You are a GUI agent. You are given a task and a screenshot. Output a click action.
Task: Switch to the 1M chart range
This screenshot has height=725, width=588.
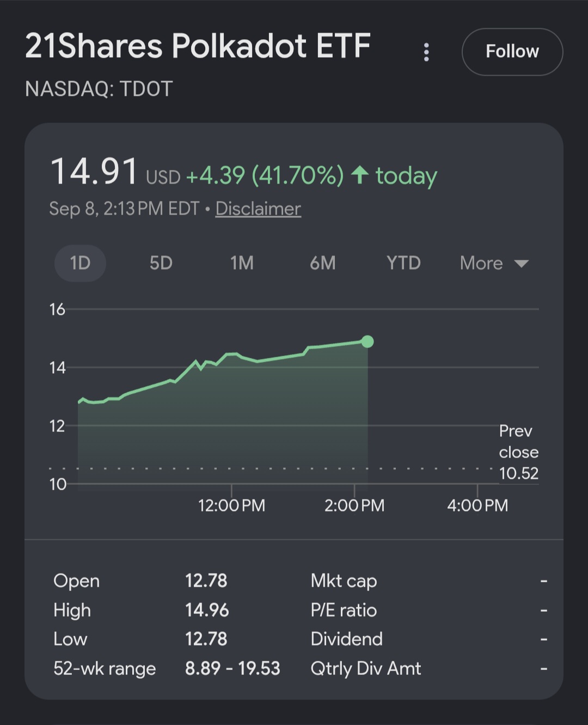point(242,263)
